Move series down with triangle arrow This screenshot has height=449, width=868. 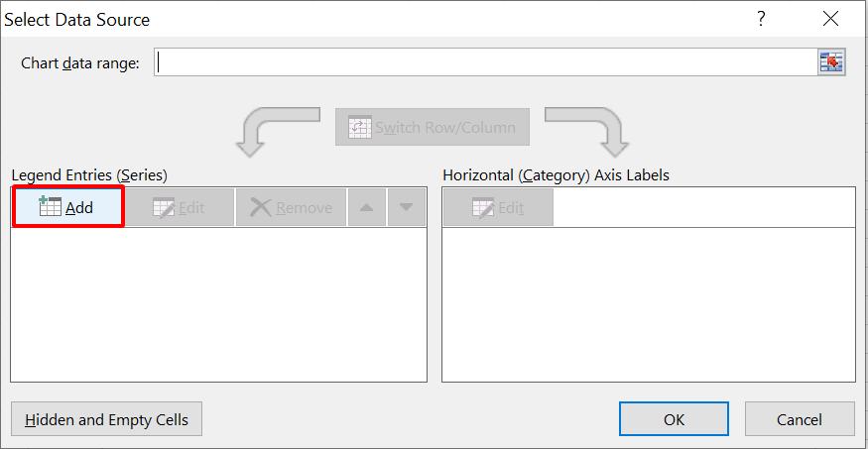(x=406, y=207)
